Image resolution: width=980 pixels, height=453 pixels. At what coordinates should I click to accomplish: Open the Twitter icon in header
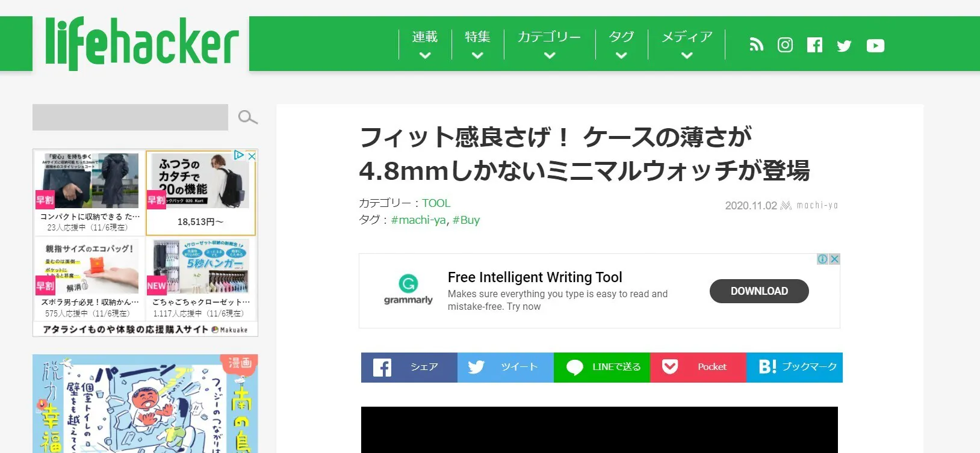pos(844,46)
